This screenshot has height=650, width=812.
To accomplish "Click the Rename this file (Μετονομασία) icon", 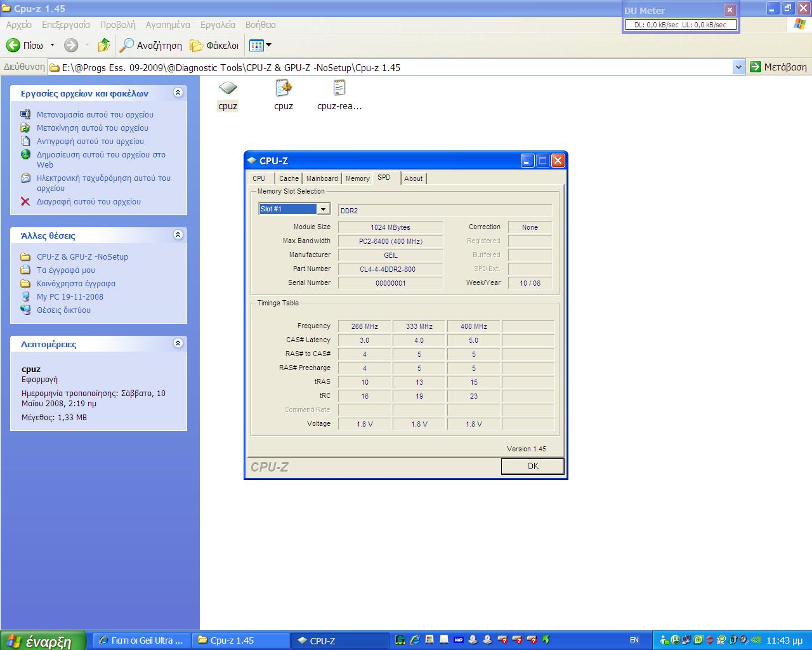I will pos(25,114).
